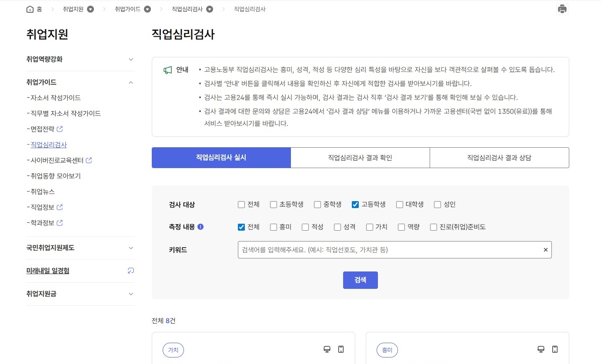
Task: Click the monitor icon on the 흥미 card
Action: [x=541, y=349]
